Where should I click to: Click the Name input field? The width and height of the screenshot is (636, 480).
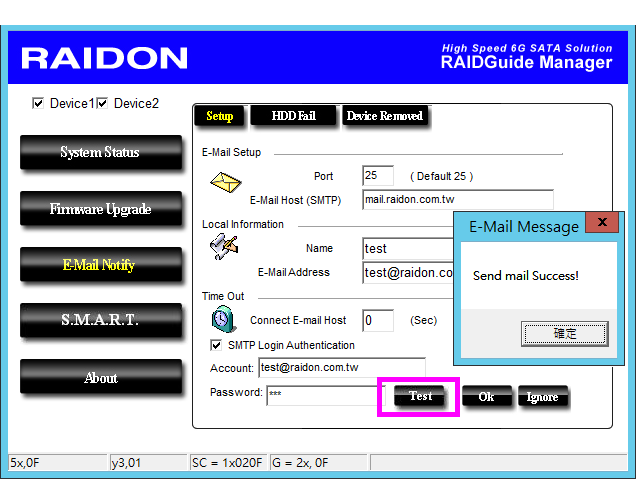pos(408,248)
